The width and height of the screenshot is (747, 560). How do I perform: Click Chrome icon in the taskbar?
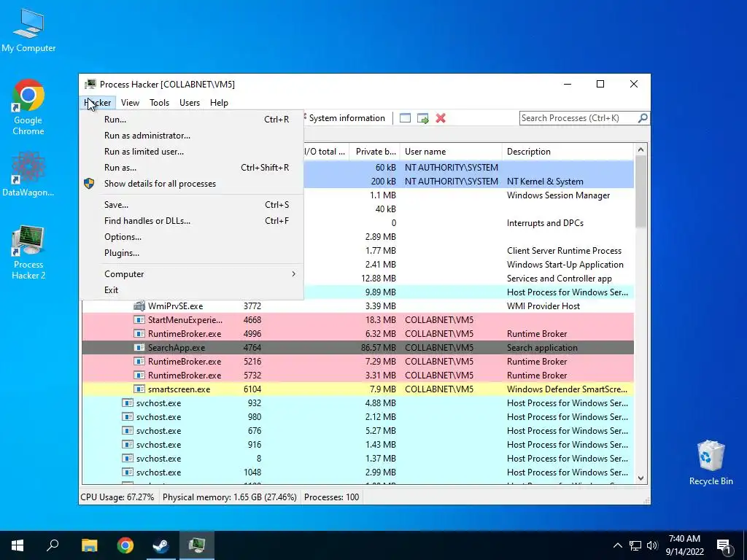point(125,545)
